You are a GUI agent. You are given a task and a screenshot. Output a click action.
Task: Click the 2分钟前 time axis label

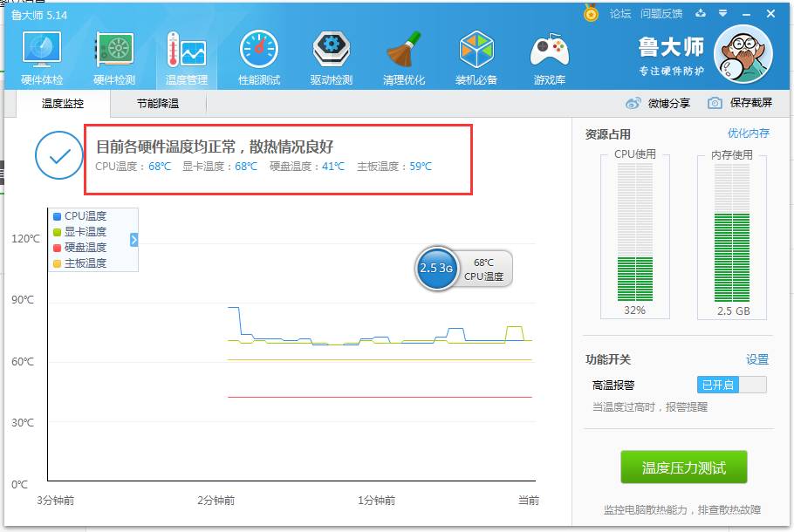pos(216,500)
